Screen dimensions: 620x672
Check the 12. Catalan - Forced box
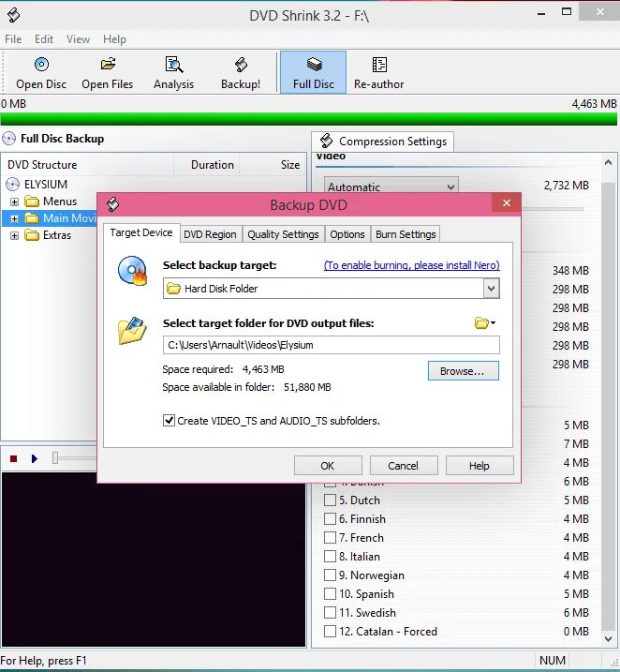[330, 632]
